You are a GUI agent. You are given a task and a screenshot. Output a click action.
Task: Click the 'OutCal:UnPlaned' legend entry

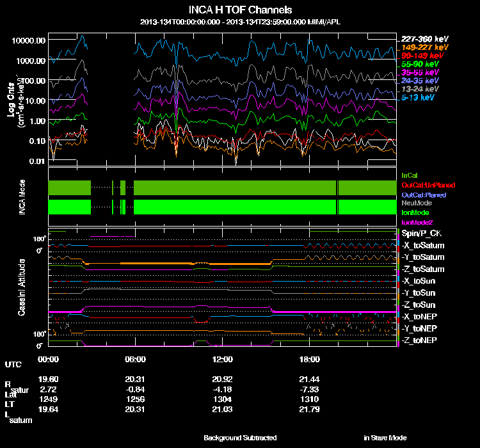click(428, 185)
